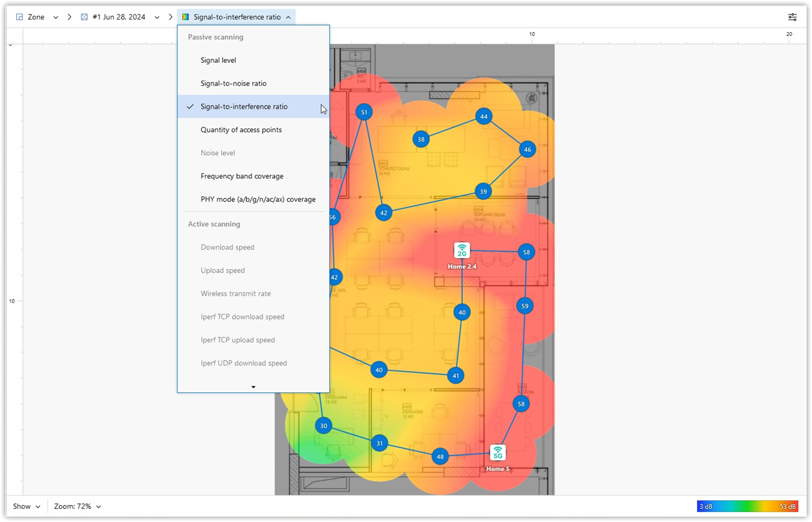Open the Zone breadcrumb dropdown
This screenshot has width=812, height=522.
(x=55, y=16)
